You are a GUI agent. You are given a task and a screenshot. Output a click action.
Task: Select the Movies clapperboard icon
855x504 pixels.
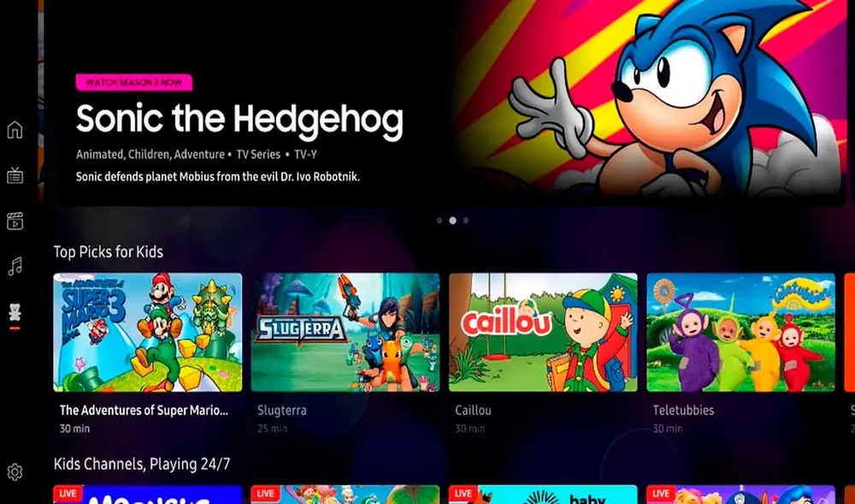click(15, 220)
